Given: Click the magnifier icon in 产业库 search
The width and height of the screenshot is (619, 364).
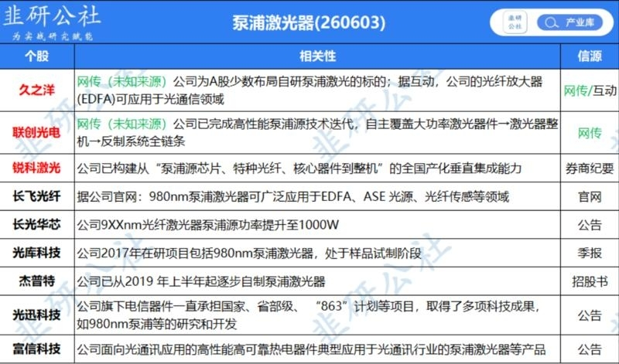Looking at the screenshot, I should coord(551,22).
